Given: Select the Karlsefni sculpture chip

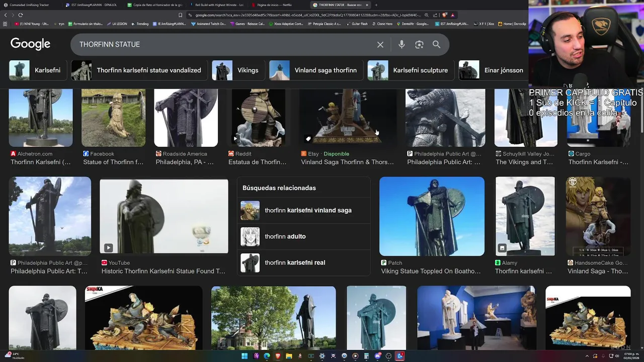Looking at the screenshot, I should (410, 70).
